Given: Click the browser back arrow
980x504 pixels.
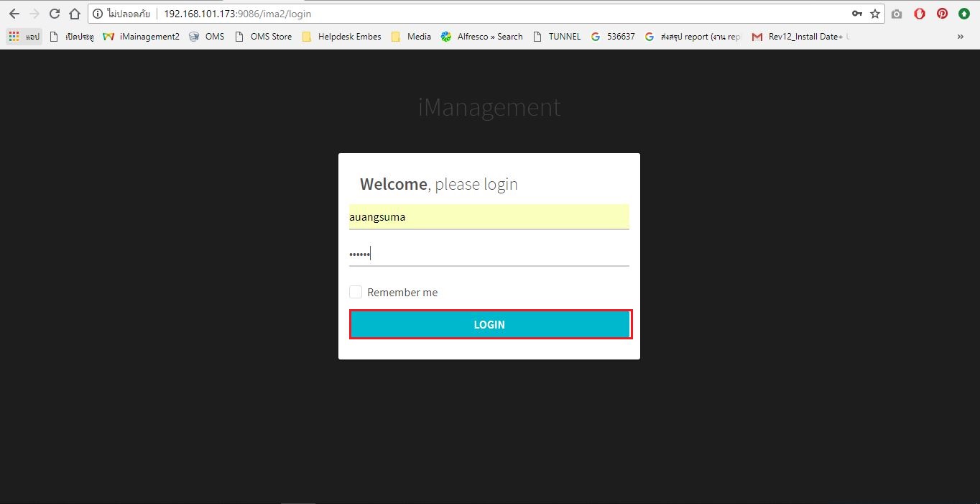Looking at the screenshot, I should (14, 14).
